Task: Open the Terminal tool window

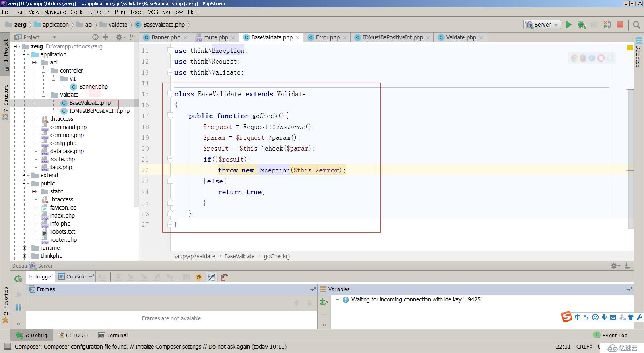Action: click(x=113, y=335)
